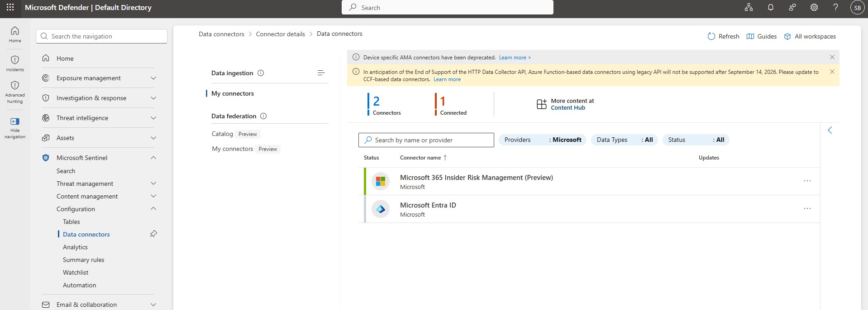Open the app launcher waffle icon

[x=10, y=7]
